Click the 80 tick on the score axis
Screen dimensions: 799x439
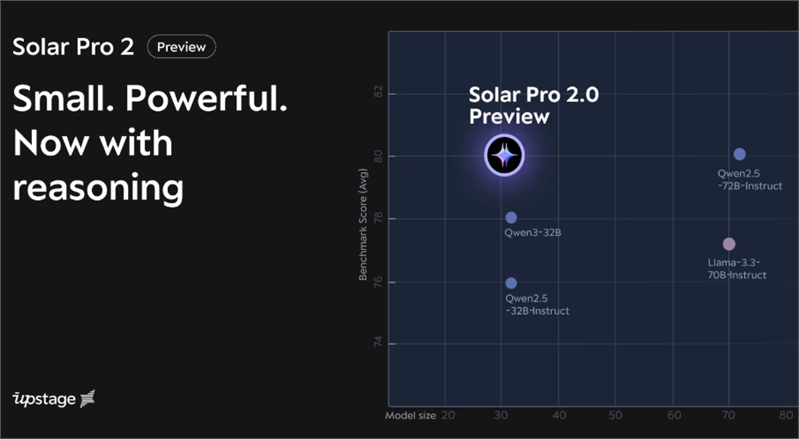pyautogui.click(x=378, y=156)
